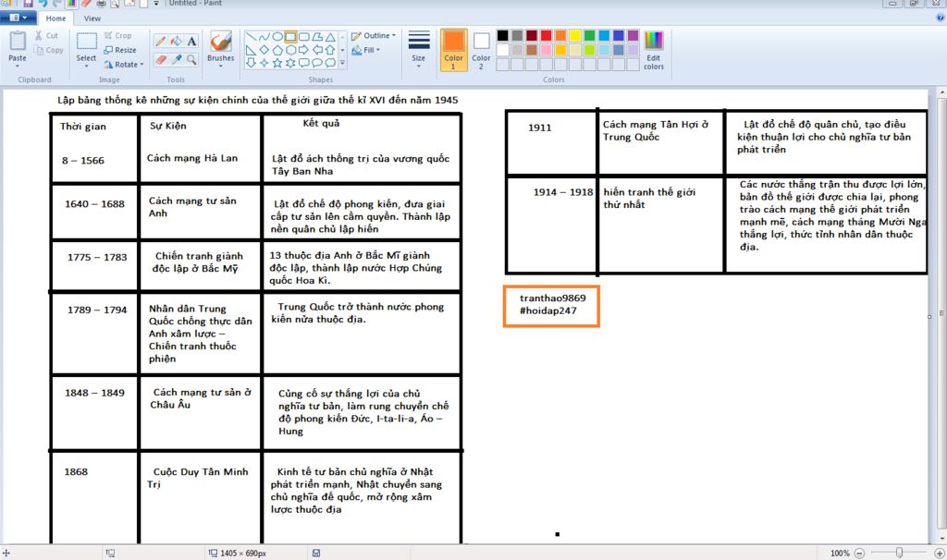The height and width of the screenshot is (560, 947).
Task: Switch to the View ribbon tab
Action: tap(92, 18)
